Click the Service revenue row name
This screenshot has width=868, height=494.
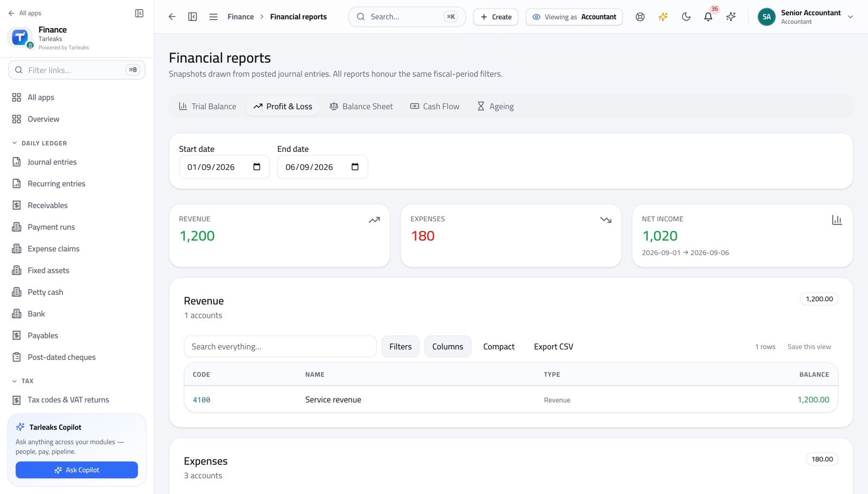pos(333,400)
